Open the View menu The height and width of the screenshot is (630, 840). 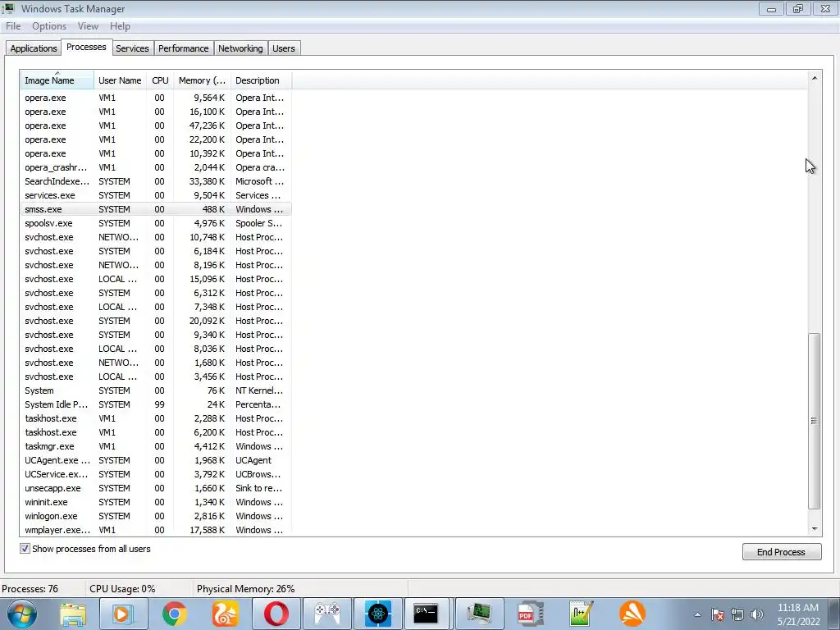pos(88,26)
